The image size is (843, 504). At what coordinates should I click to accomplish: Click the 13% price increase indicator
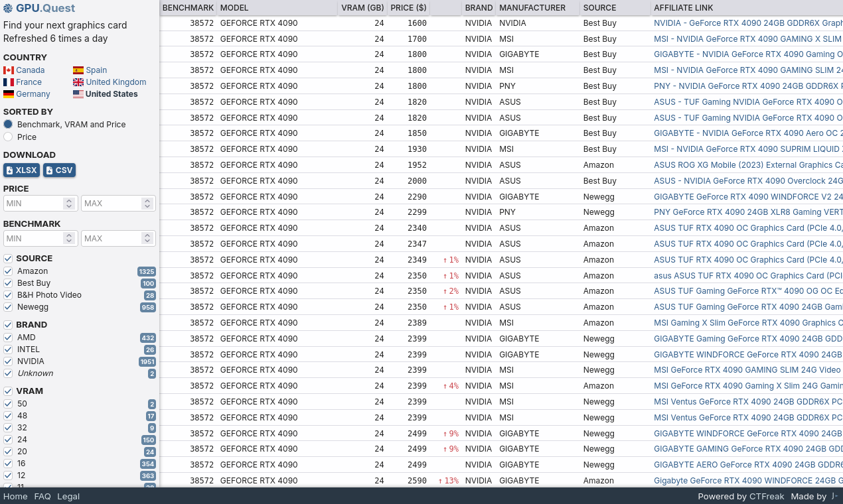pyautogui.click(x=448, y=481)
